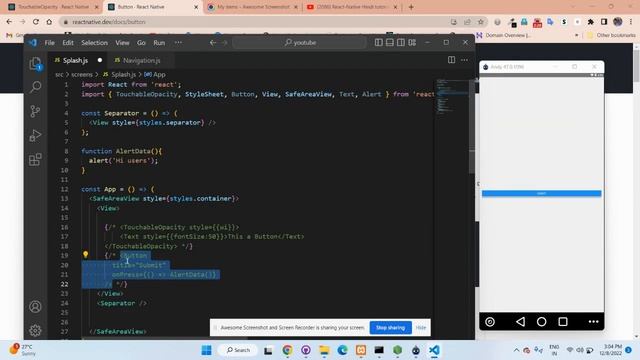Open the browser Extensions puzzle icon
This screenshot has width=640, height=360.
click(591, 22)
